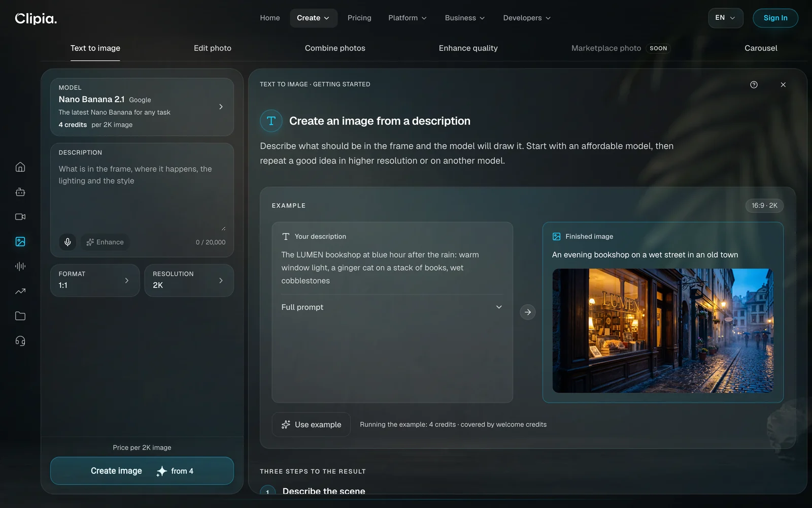Open the audio waveform sidebar icon
This screenshot has width=812, height=508.
click(20, 266)
